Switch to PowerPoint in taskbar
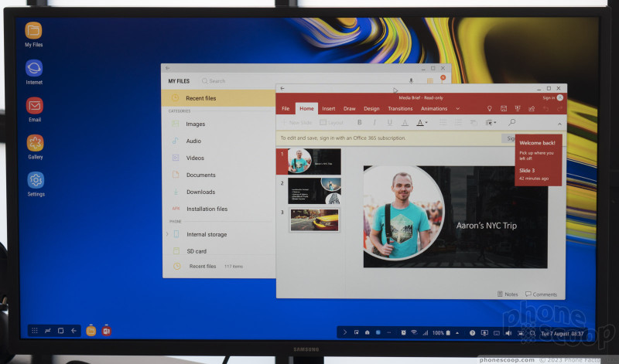The width and height of the screenshot is (619, 364). [x=106, y=331]
